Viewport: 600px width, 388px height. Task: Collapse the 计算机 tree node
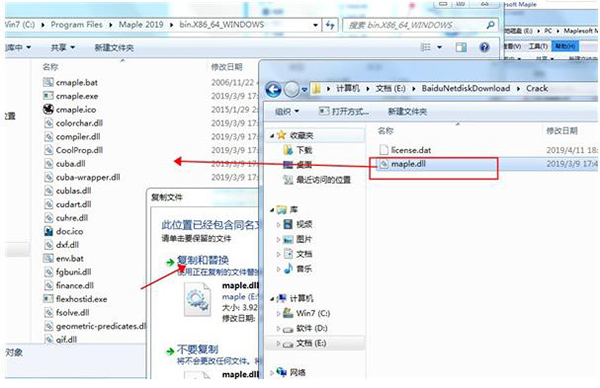point(272,298)
